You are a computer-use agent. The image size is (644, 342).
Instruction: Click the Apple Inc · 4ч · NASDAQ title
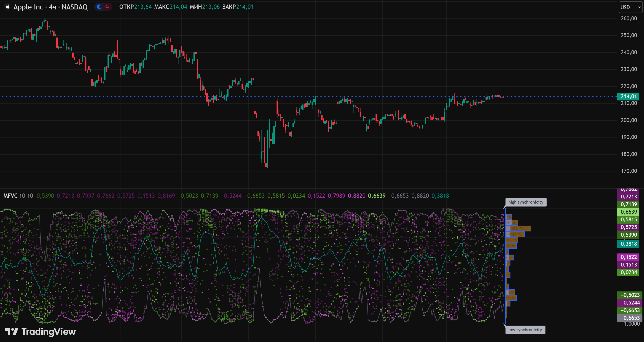[51, 7]
